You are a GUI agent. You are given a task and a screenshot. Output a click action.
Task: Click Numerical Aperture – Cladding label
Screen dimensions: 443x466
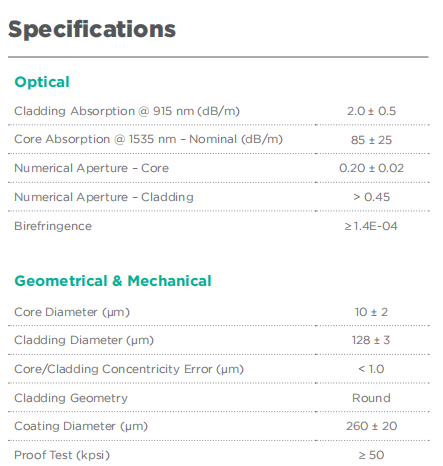104,197
